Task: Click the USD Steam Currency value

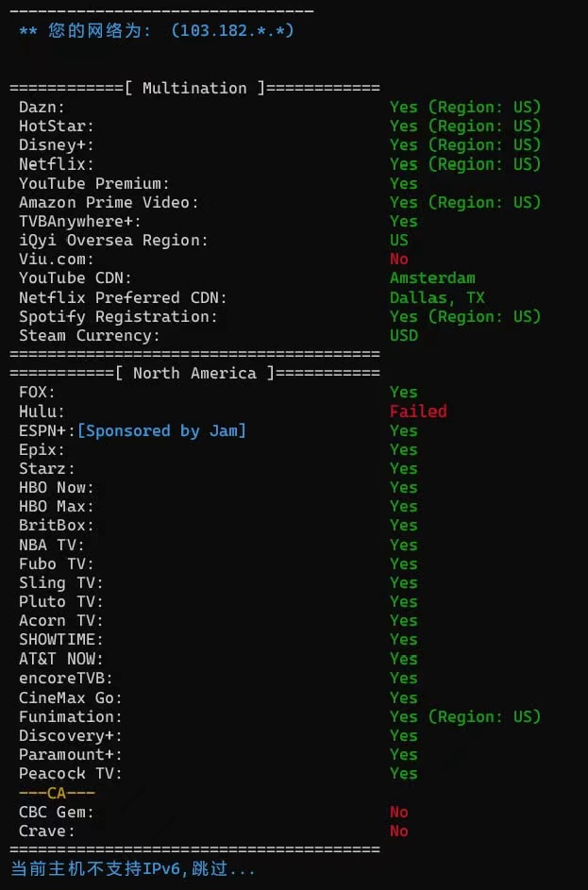Action: point(404,335)
